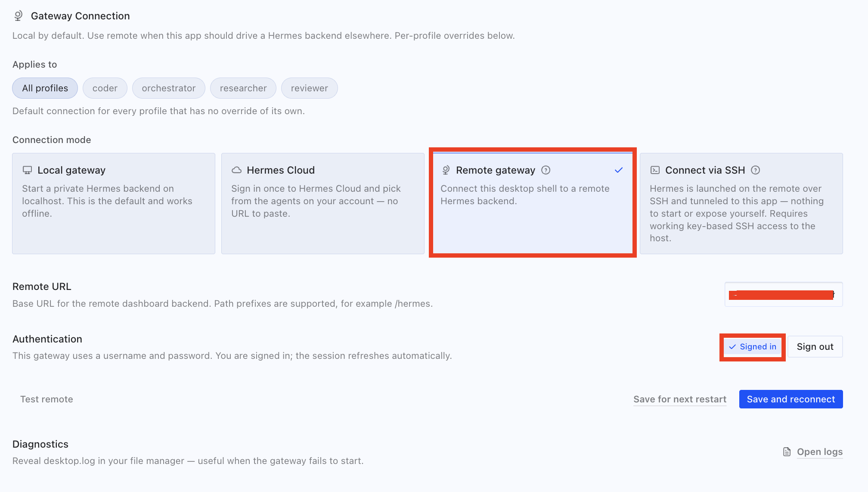Click the Authentication label
Image resolution: width=868 pixels, height=492 pixels.
coord(47,339)
